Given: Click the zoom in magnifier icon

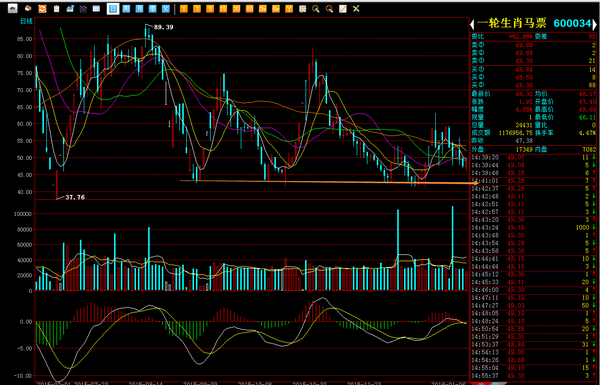Looking at the screenshot, I should pyautogui.click(x=316, y=8).
